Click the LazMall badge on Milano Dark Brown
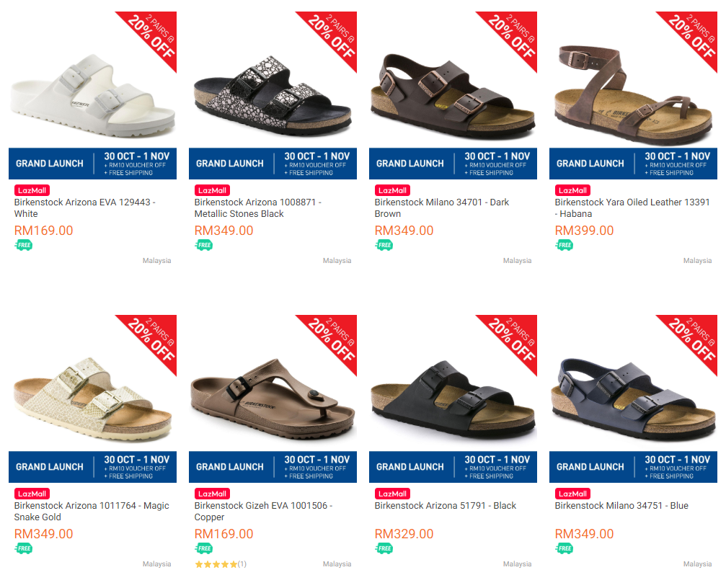The image size is (726, 588). pos(392,190)
